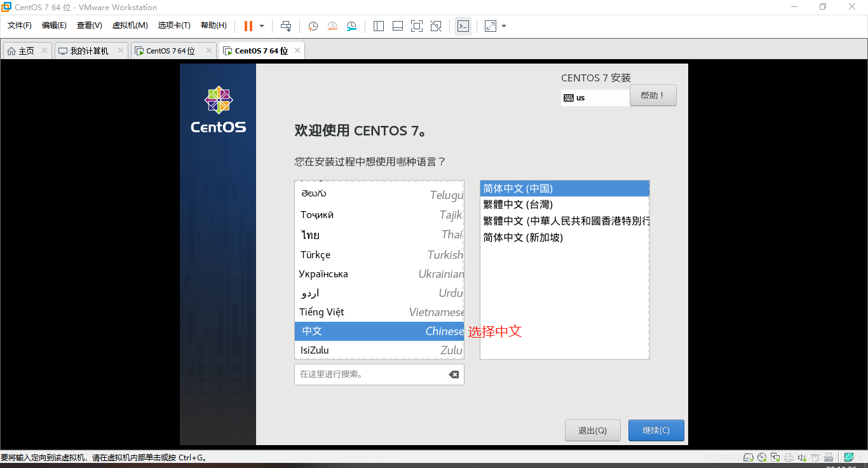Switch to Unity mode from the toolbar

pyautogui.click(x=436, y=26)
